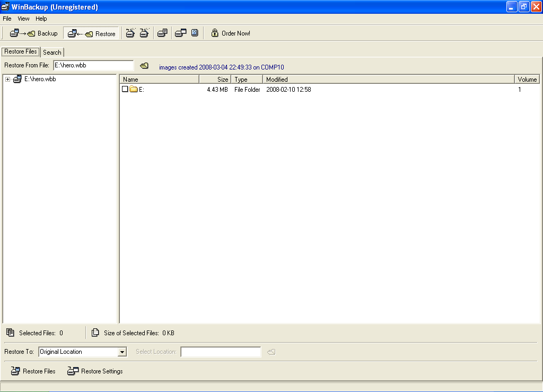Select the E: folder row name

(141, 90)
